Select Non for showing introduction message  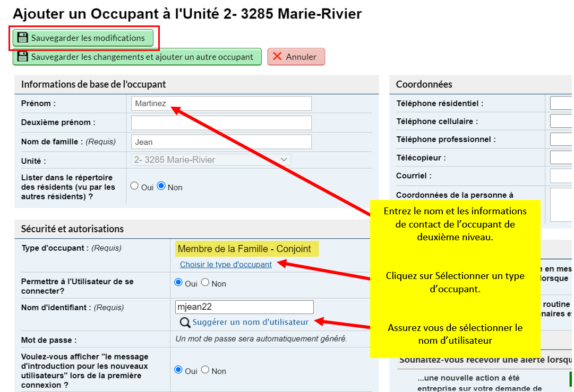coord(205,370)
